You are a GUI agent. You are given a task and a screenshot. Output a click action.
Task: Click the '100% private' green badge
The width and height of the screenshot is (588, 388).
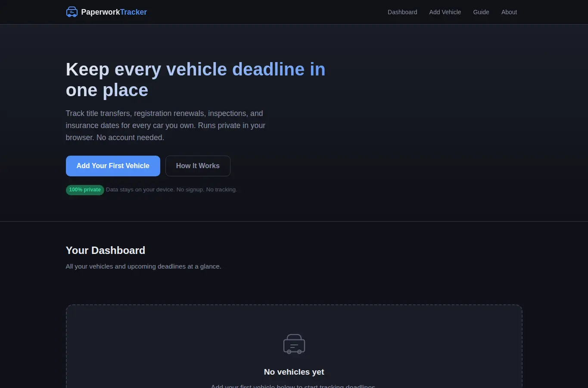[x=85, y=190]
